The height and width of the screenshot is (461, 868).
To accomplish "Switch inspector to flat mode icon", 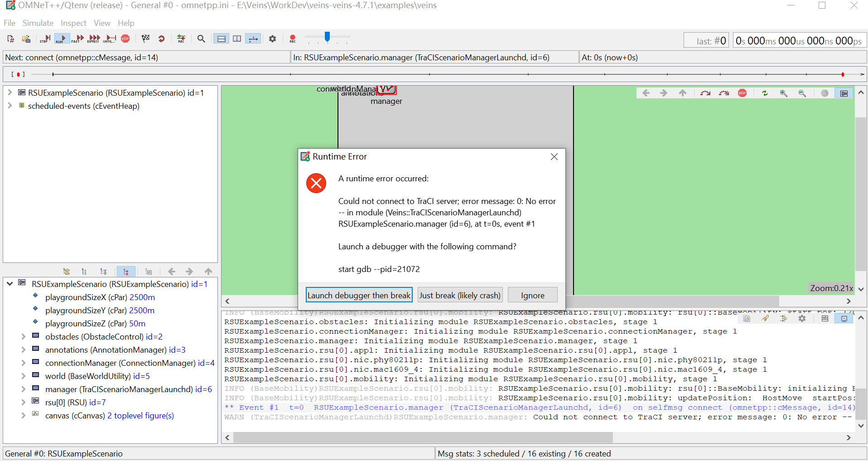I will (x=84, y=272).
